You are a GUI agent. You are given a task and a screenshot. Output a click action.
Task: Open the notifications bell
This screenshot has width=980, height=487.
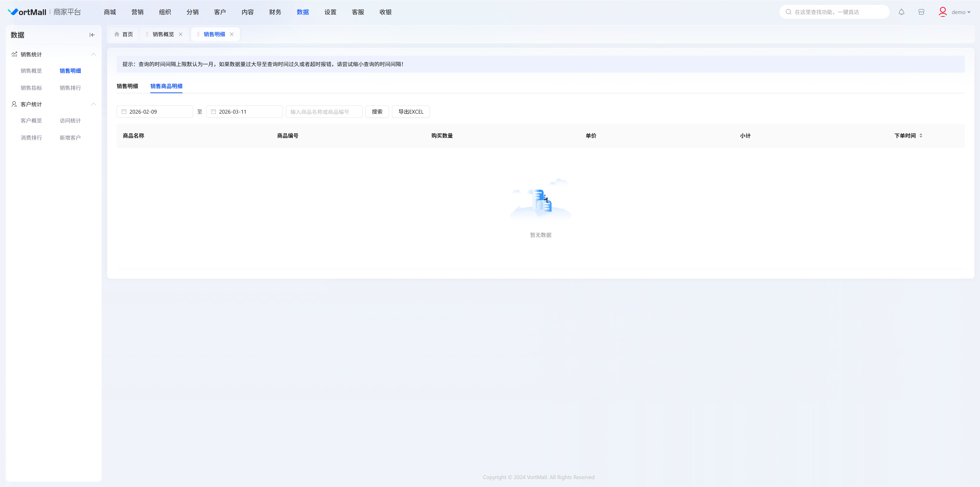pyautogui.click(x=901, y=12)
